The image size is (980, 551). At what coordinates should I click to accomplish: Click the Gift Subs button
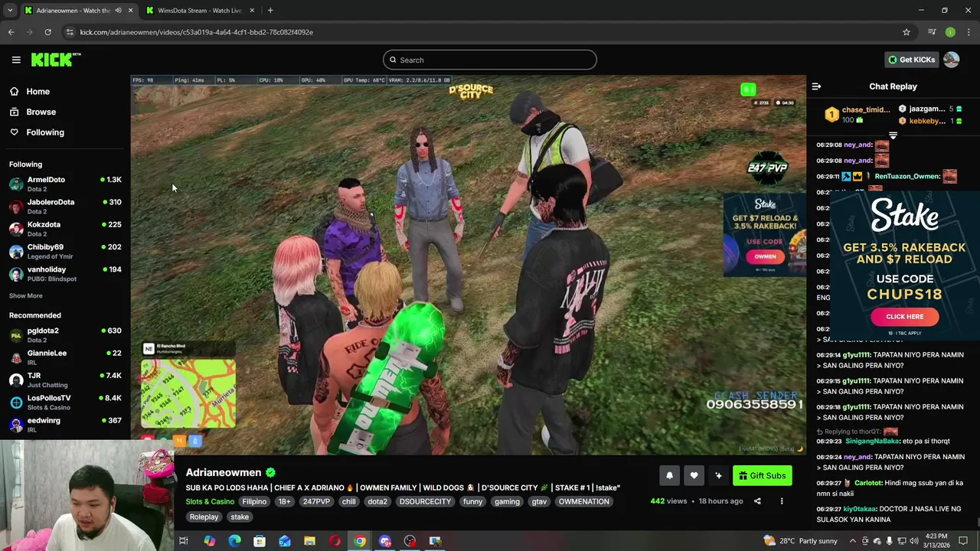(x=762, y=476)
